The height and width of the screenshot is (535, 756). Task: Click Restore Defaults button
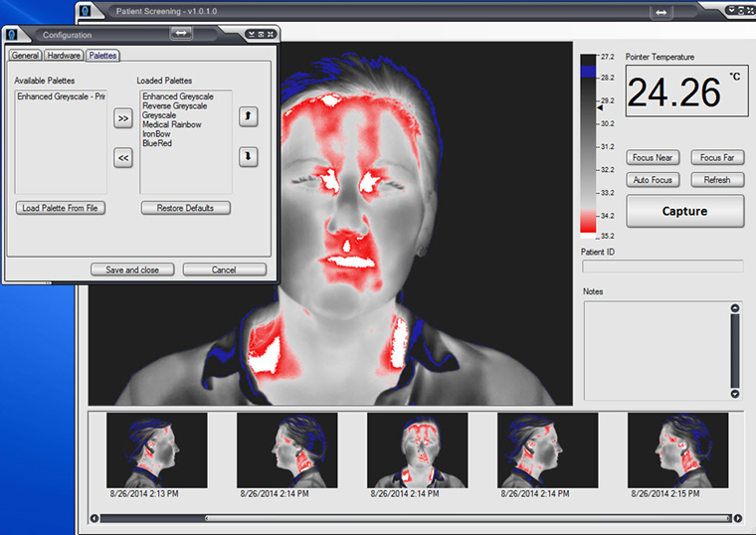coord(186,208)
